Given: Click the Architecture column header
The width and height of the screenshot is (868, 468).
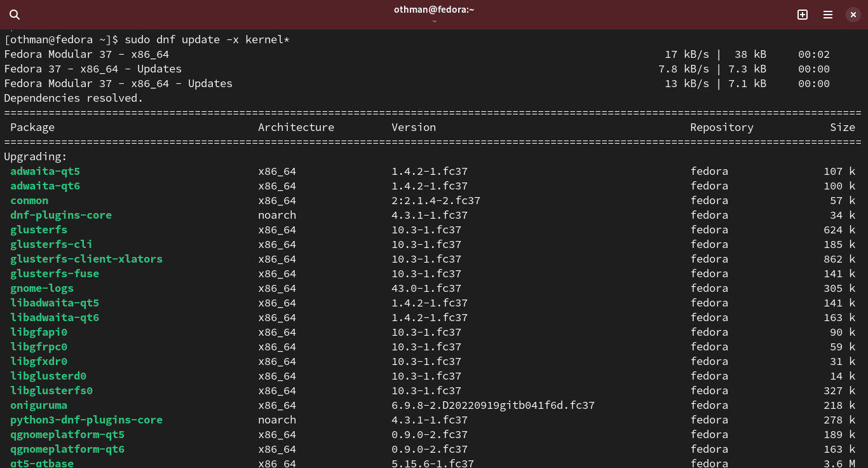Looking at the screenshot, I should pyautogui.click(x=295, y=127).
